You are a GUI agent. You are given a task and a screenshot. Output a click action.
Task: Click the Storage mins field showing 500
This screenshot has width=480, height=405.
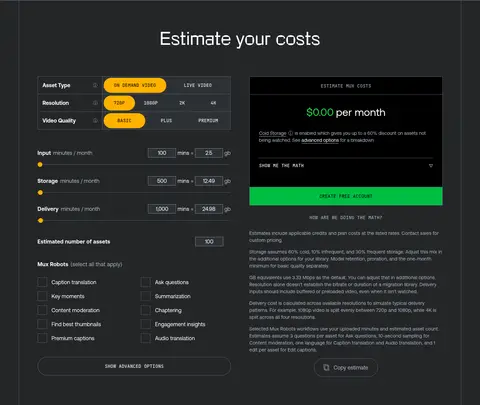[x=162, y=181]
